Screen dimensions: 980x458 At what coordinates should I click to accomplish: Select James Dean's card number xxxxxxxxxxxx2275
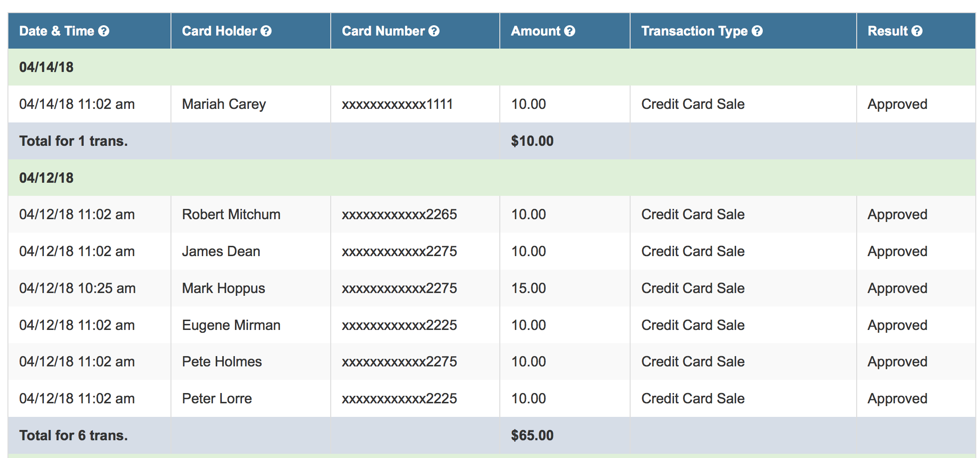[399, 251]
